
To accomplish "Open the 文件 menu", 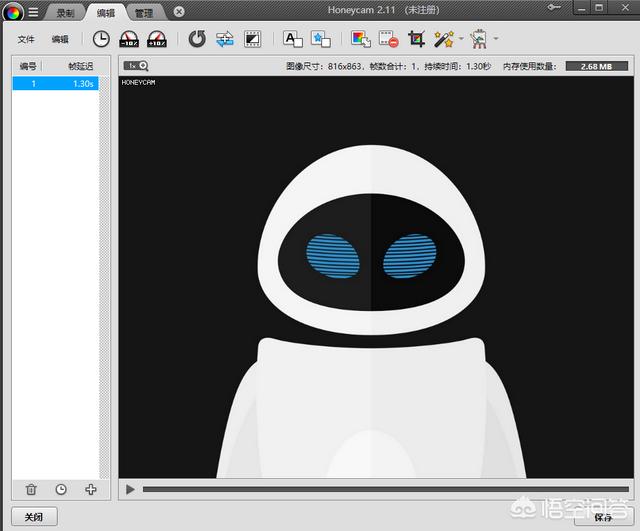I will pos(26,39).
